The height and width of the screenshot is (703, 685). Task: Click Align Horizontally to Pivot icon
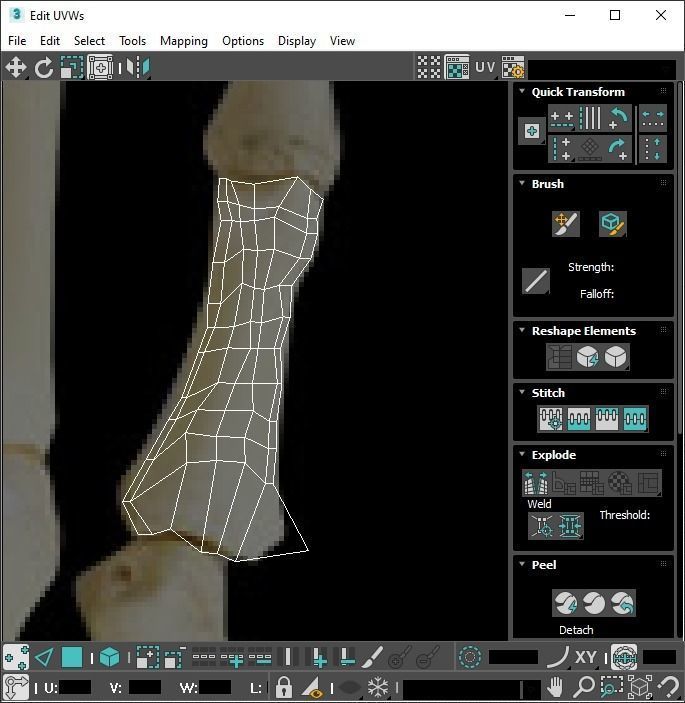(561, 118)
